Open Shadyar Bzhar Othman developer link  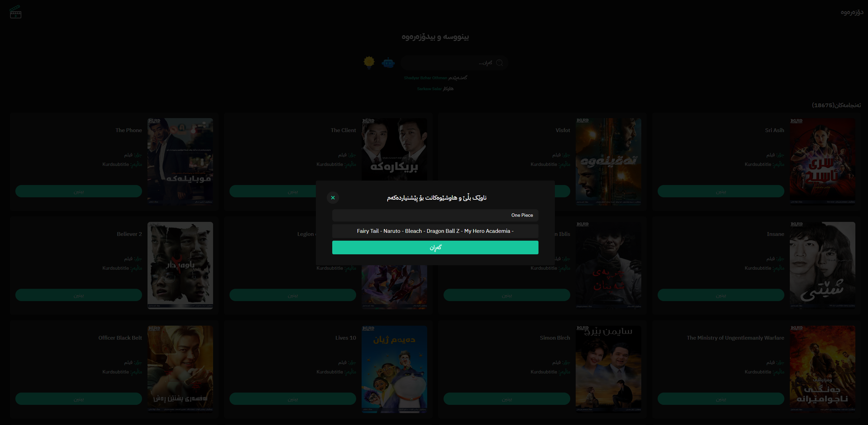pyautogui.click(x=425, y=78)
